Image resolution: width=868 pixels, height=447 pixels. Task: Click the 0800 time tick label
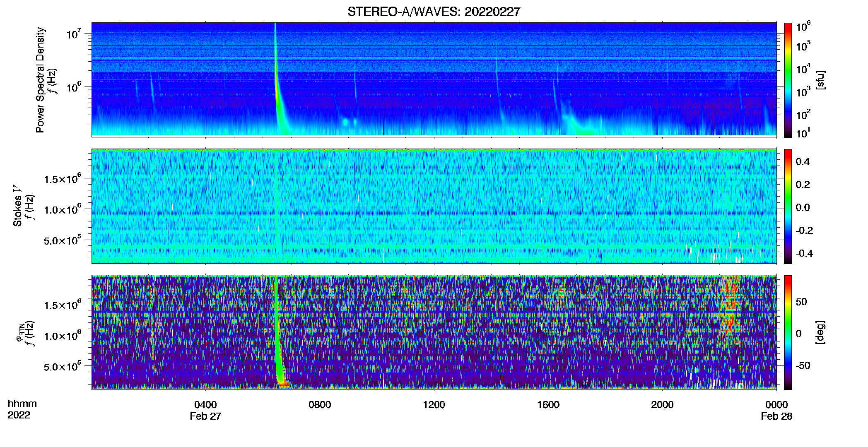[320, 405]
